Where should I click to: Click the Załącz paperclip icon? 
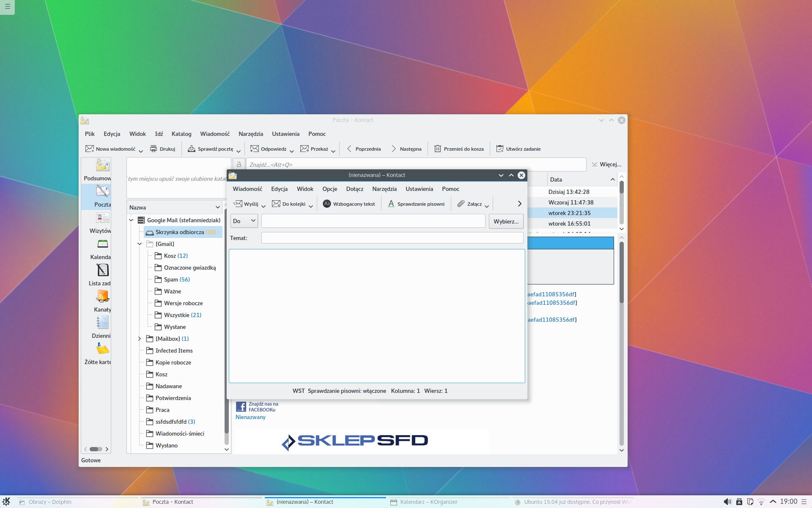461,204
